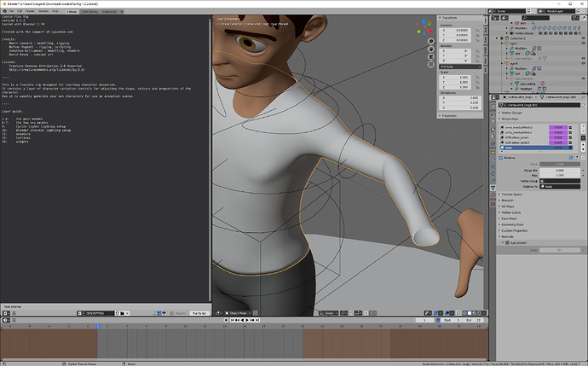Switch to the 2.UV Editing workspace tab
Viewport: 588px width, 366px height.
click(x=89, y=12)
